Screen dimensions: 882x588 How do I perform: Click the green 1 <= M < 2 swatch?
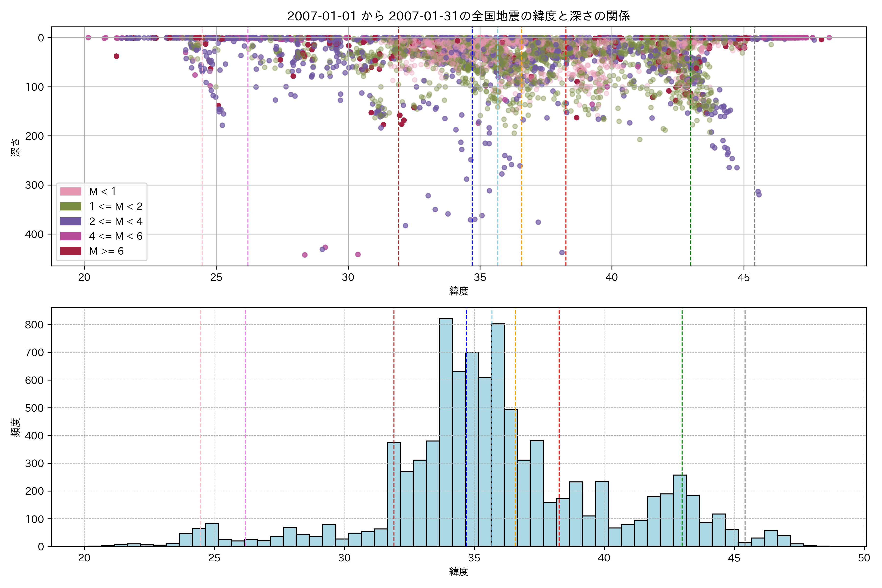[x=71, y=206]
